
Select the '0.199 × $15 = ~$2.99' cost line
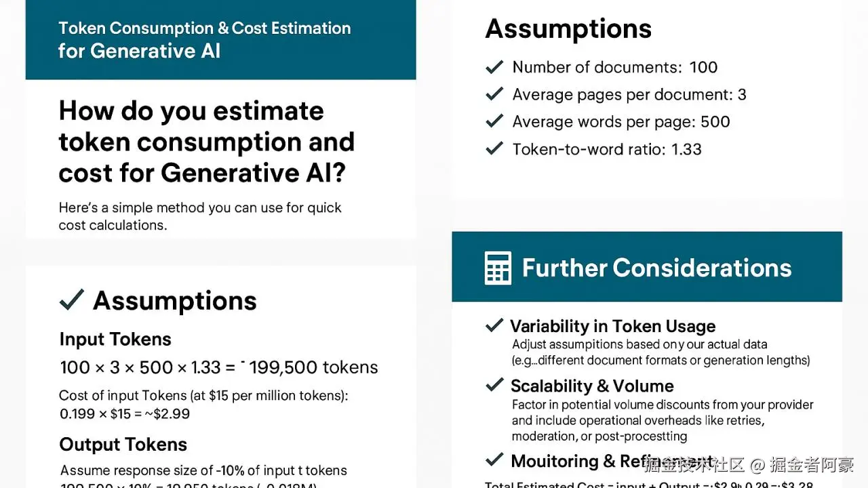pos(124,413)
